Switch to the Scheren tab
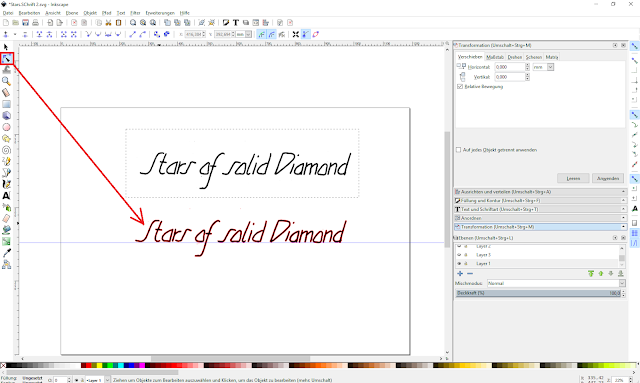The image size is (640, 383). 533,57
